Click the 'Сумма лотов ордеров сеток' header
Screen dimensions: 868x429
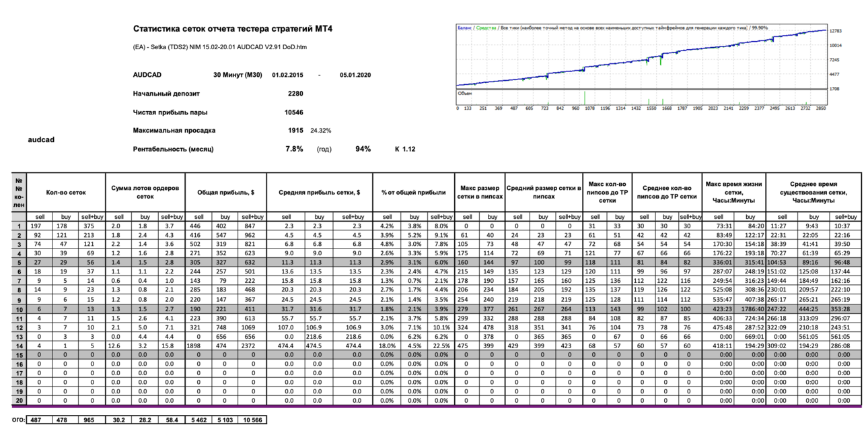(146, 192)
